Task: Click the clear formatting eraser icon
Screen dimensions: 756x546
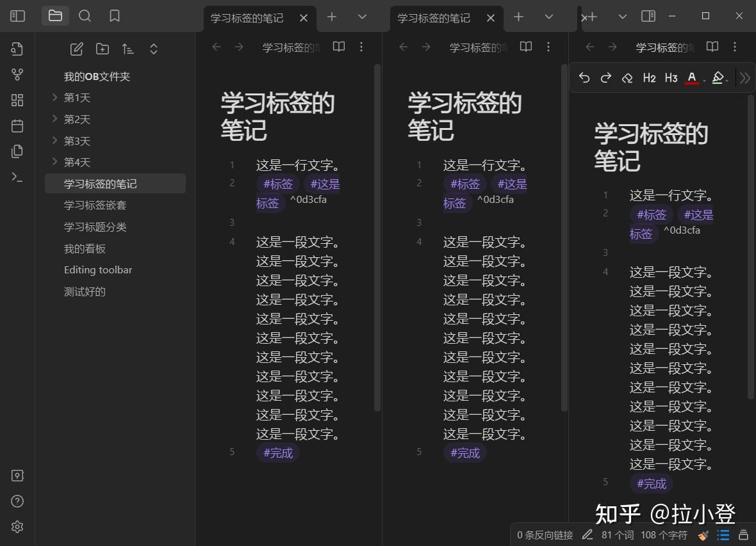Action: (627, 77)
